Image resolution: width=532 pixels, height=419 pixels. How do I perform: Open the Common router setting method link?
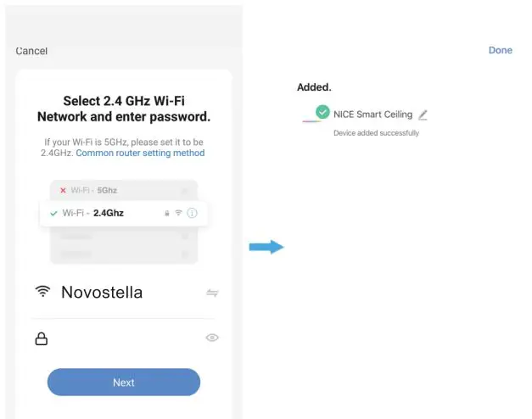tap(140, 154)
